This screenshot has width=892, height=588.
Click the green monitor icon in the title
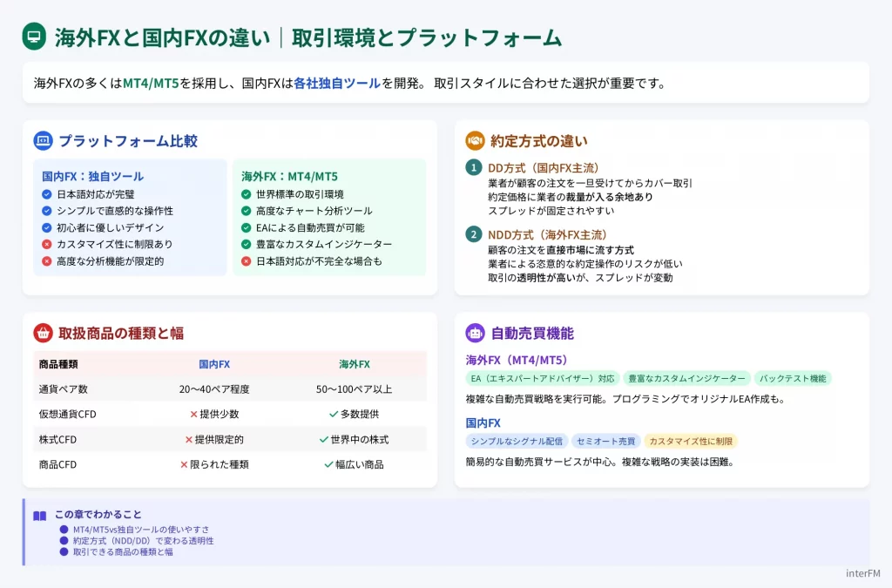[x=34, y=37]
